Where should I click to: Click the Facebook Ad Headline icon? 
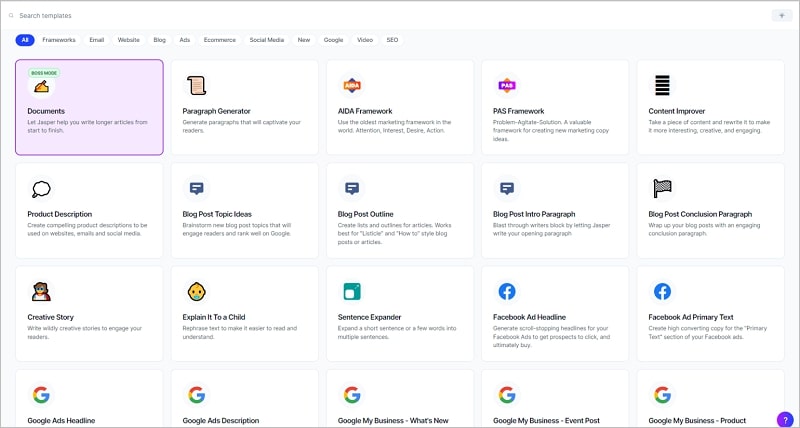[507, 291]
